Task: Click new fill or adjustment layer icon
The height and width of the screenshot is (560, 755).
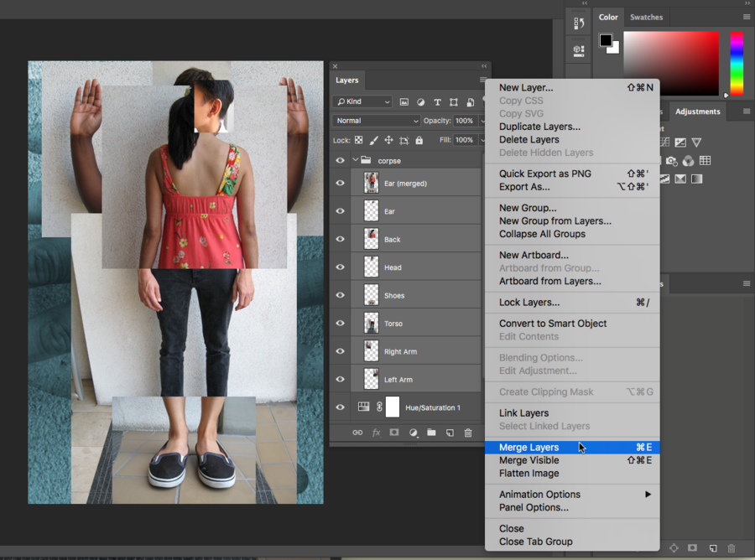Action: click(x=413, y=433)
